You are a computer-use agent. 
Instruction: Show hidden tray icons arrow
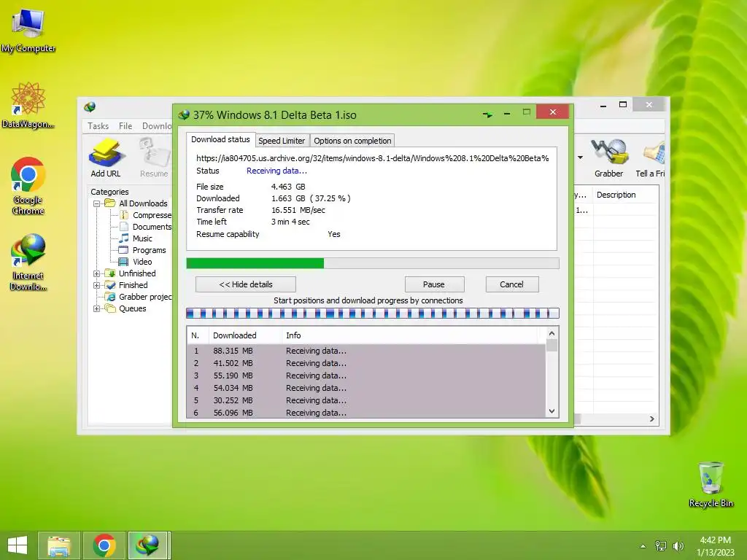click(643, 546)
